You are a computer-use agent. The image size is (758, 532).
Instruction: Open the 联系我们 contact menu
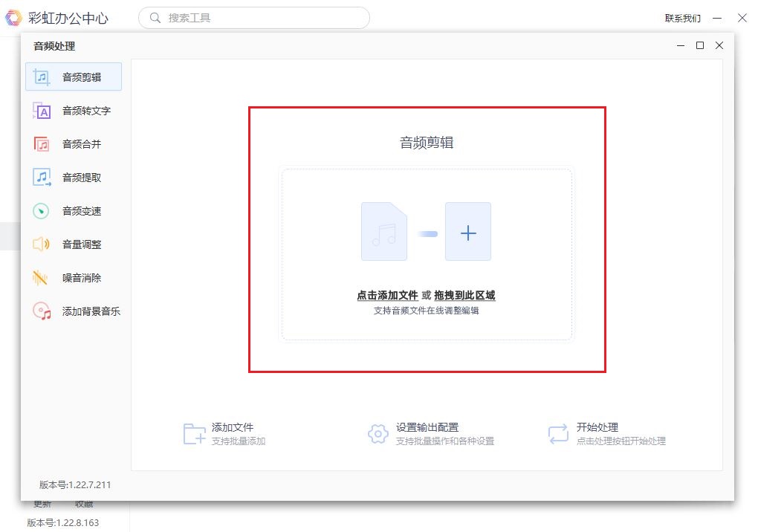point(681,18)
